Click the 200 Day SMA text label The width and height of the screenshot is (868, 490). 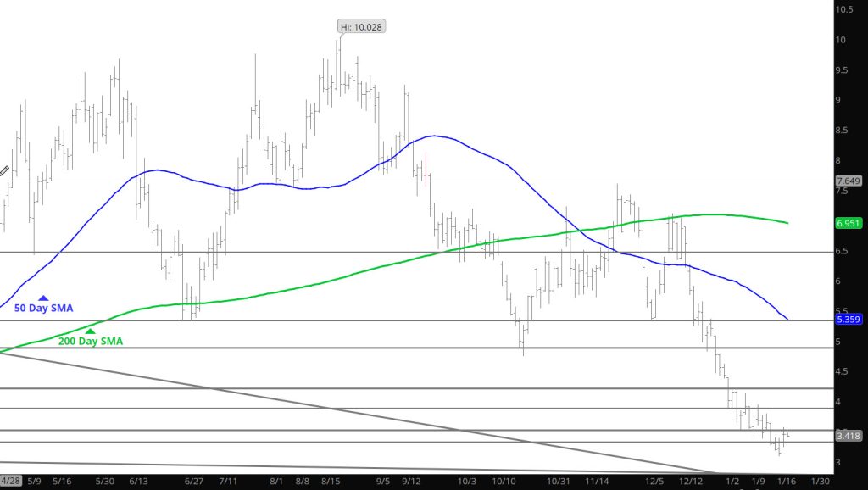(90, 342)
